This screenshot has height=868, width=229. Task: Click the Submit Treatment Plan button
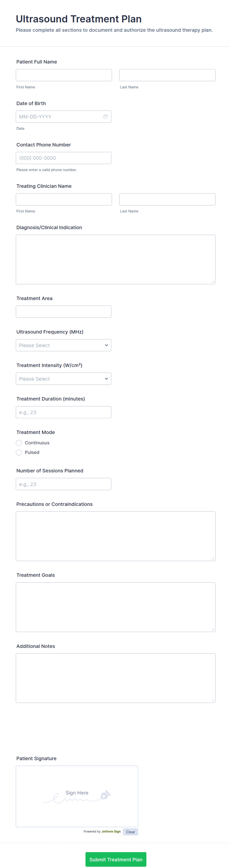coord(116,859)
